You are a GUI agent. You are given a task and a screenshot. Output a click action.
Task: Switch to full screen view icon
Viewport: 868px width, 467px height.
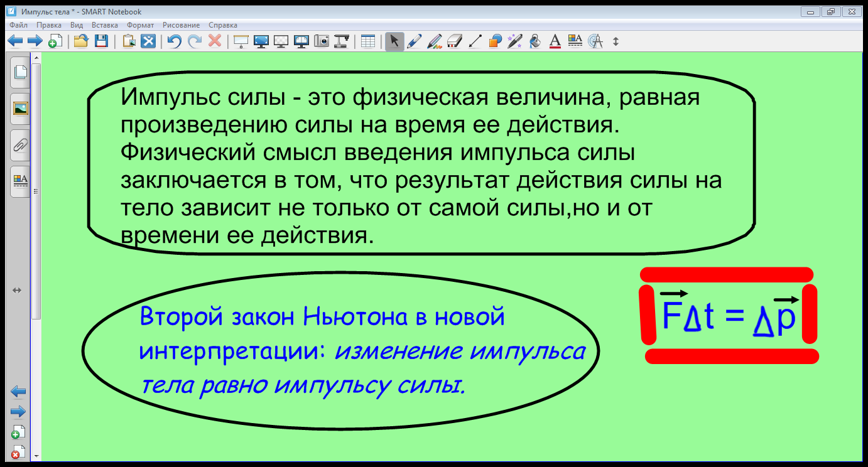(261, 41)
